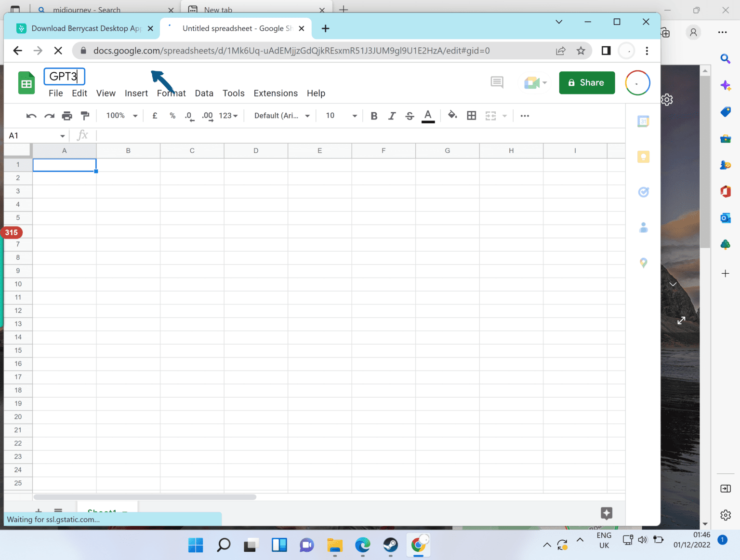Open Google Keep from the side panel
This screenshot has width=740, height=560.
coord(643,157)
